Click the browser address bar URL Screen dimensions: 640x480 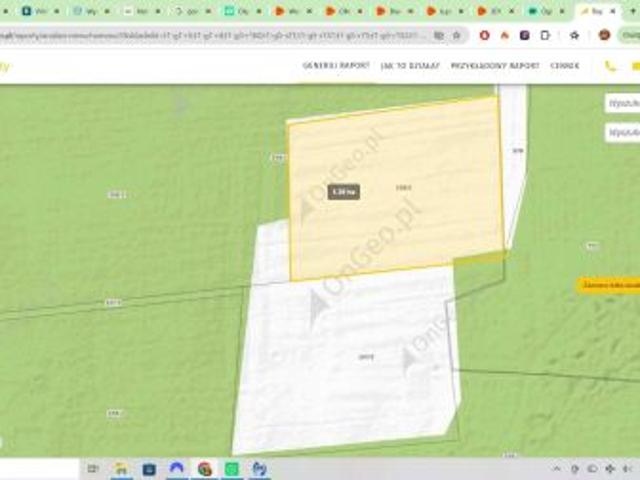point(212,36)
